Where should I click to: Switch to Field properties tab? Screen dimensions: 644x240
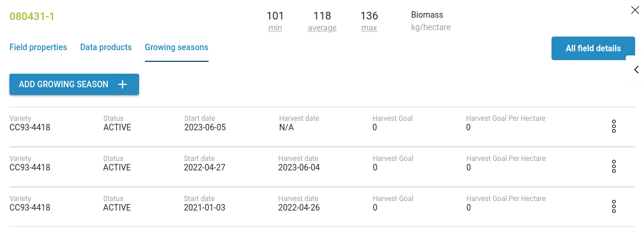tap(38, 47)
